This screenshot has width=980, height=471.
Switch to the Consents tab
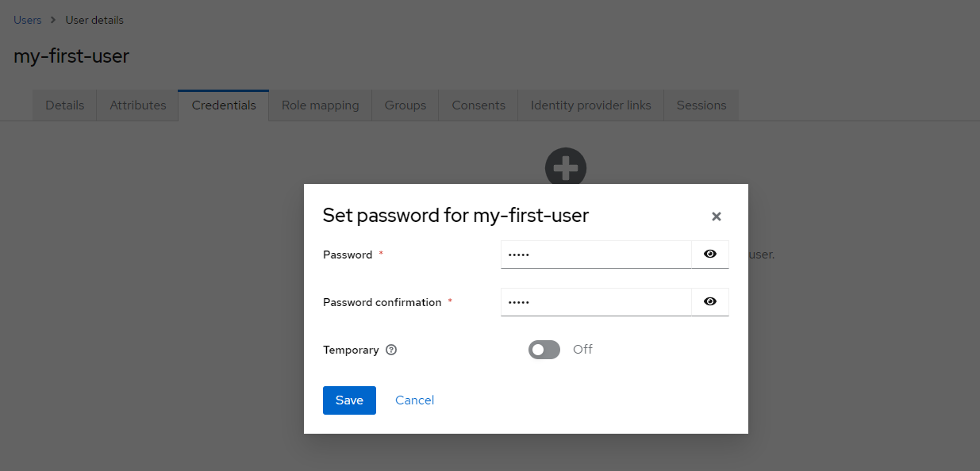(478, 105)
